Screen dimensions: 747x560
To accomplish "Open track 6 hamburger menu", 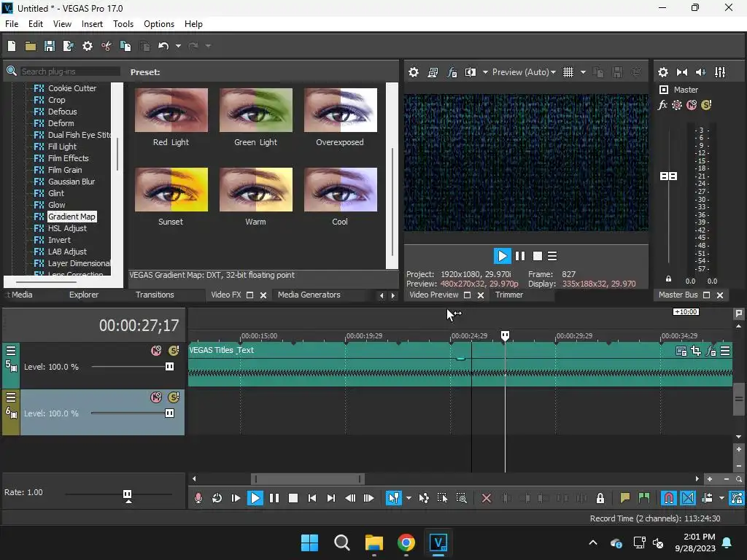I will [x=11, y=397].
